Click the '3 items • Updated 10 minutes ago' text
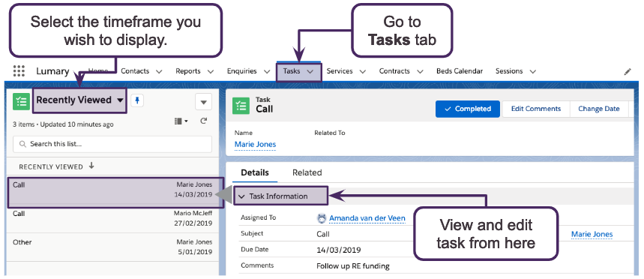Image resolution: width=644 pixels, height=279 pixels. 63,124
